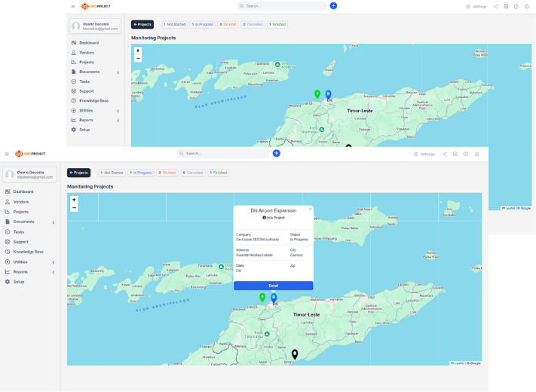Toggle the On Hold filter in the background window
The height and width of the screenshot is (392, 536).
click(x=229, y=24)
